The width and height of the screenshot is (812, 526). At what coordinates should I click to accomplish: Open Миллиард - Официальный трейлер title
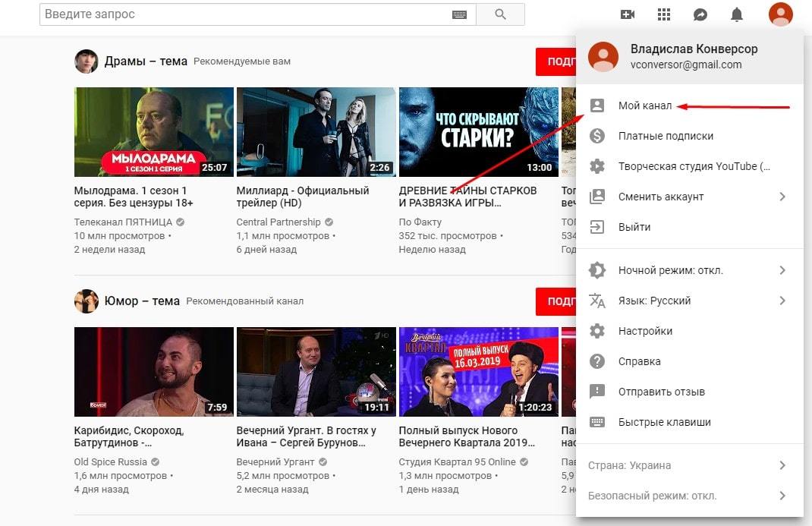[303, 197]
